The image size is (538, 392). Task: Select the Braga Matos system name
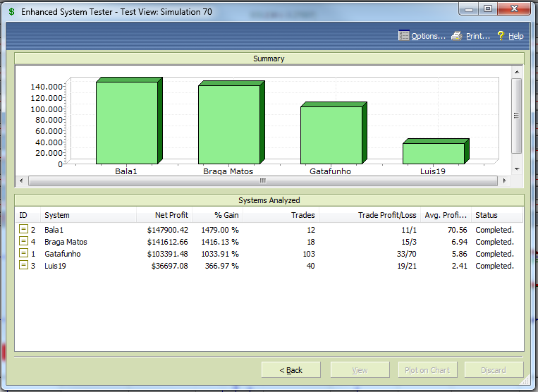coord(66,242)
